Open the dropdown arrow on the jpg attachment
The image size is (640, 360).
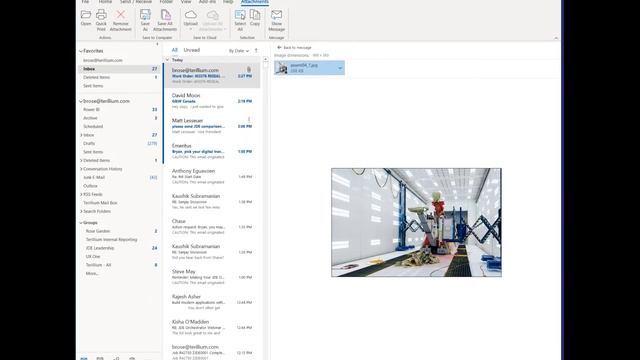point(340,68)
